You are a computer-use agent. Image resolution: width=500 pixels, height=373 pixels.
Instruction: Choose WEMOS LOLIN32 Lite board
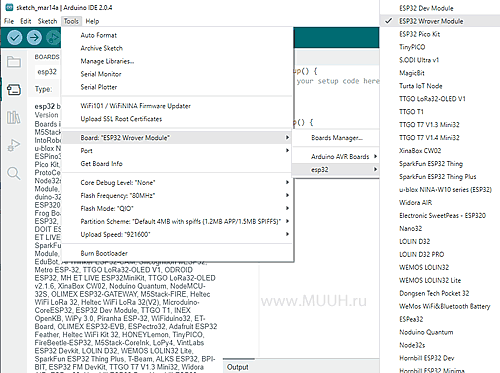click(440, 280)
